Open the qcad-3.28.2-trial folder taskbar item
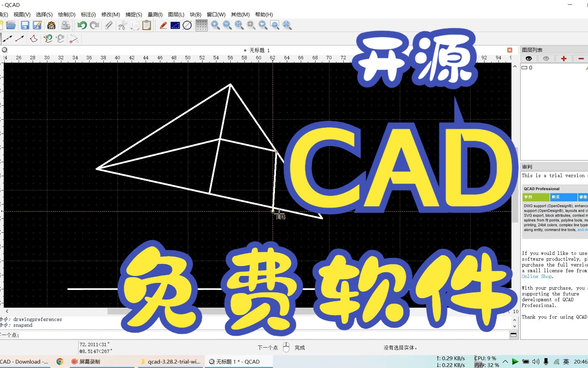 (170, 362)
